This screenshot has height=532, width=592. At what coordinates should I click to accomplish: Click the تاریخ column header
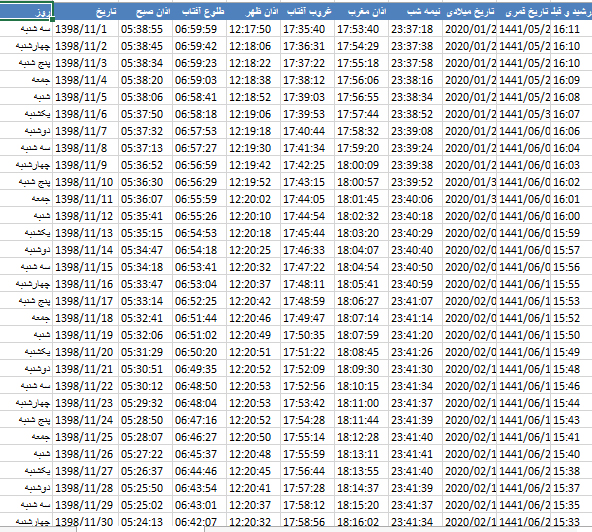point(86,11)
